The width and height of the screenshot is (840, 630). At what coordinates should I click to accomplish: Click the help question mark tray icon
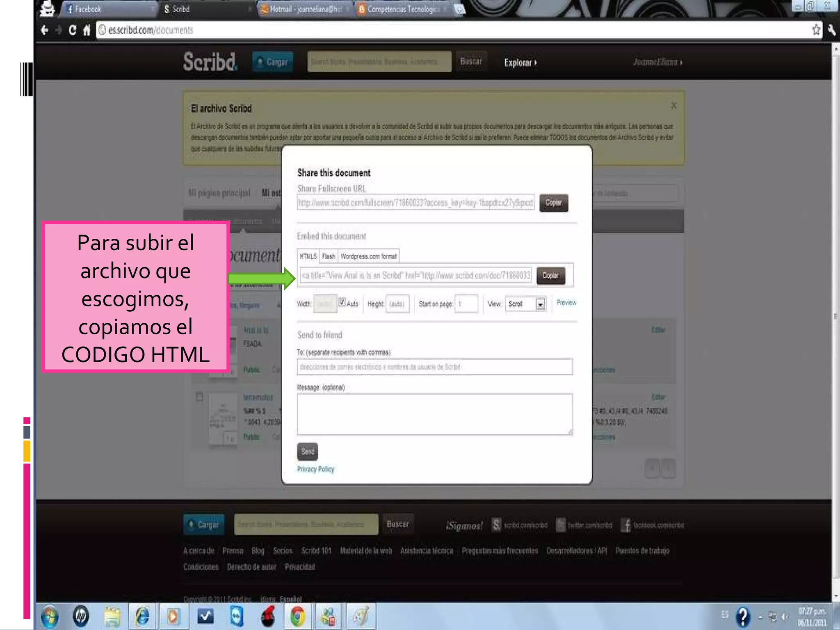[x=743, y=616]
